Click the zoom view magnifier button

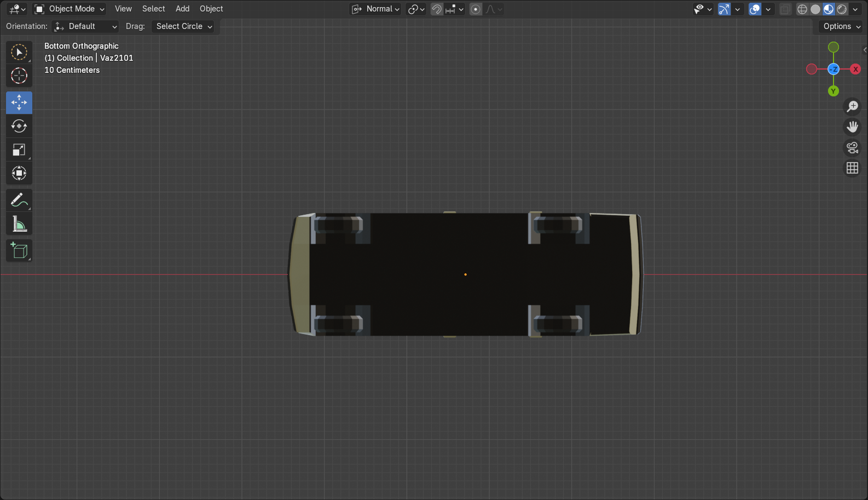pos(853,106)
